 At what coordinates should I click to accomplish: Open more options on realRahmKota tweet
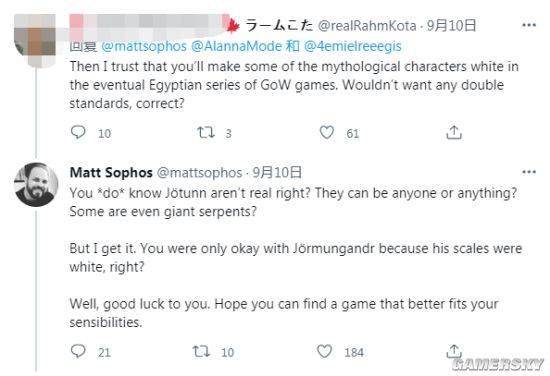pyautogui.click(x=529, y=25)
